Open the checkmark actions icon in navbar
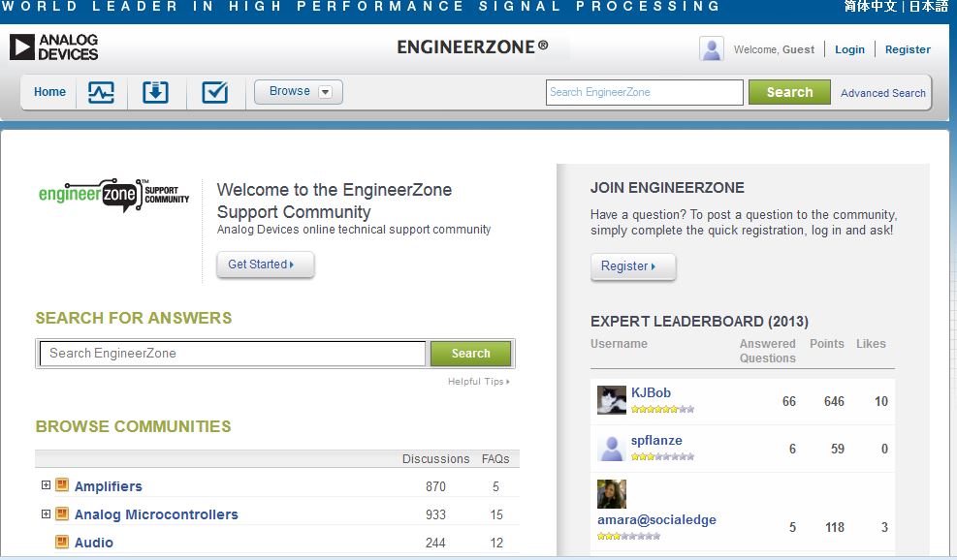 [215, 93]
